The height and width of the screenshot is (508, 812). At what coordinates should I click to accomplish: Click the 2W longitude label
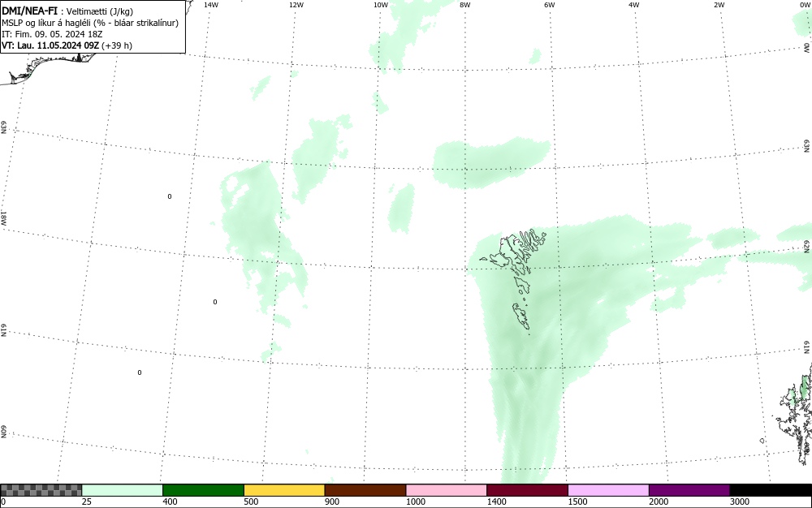719,5
